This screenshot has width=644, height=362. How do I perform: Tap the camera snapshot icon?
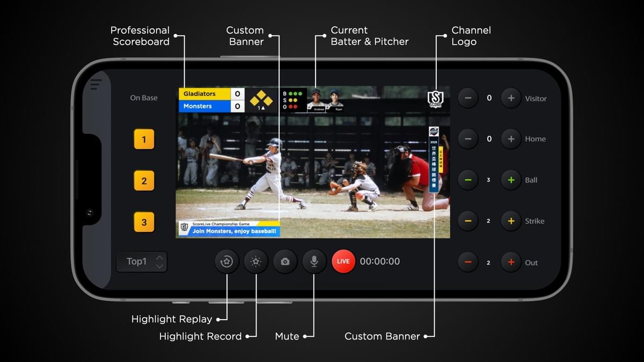coord(285,262)
